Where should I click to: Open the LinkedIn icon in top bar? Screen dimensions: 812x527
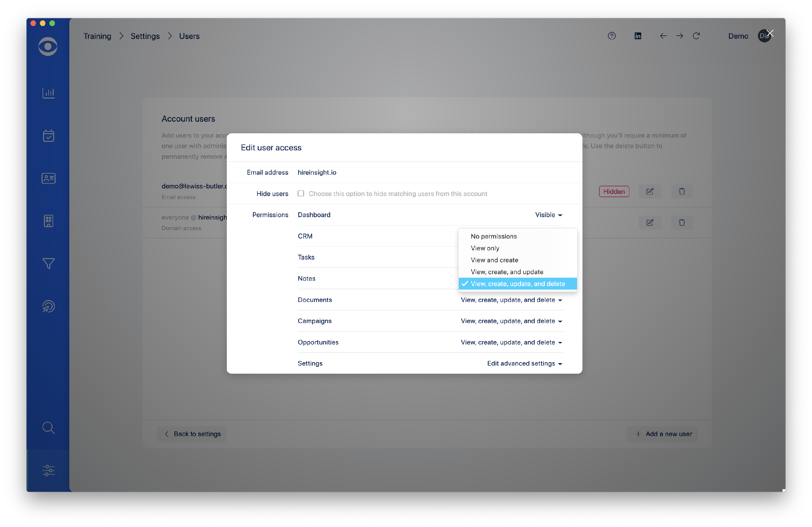[x=638, y=36]
